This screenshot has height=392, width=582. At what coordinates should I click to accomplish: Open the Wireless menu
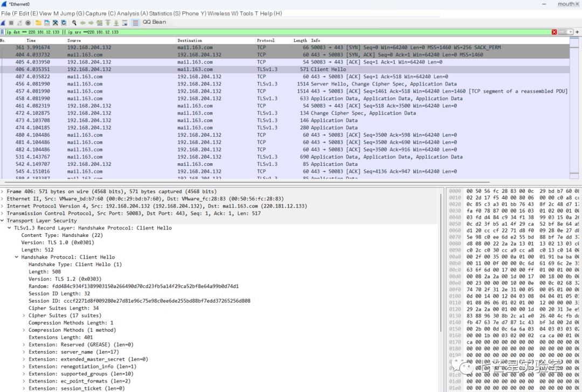tap(223, 13)
